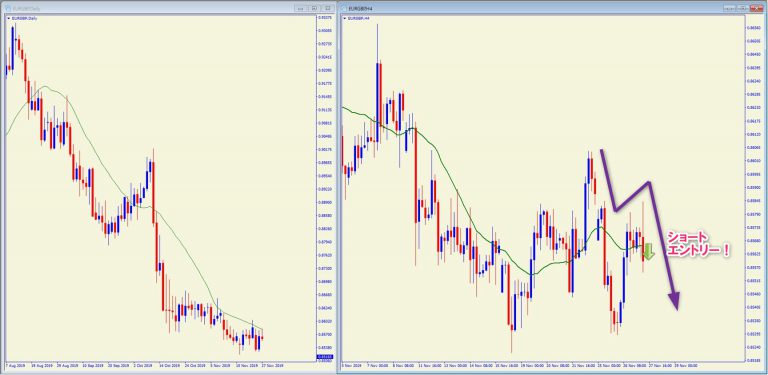
Task: Click the EURGBP H4 window title icon
Action: 344,8
